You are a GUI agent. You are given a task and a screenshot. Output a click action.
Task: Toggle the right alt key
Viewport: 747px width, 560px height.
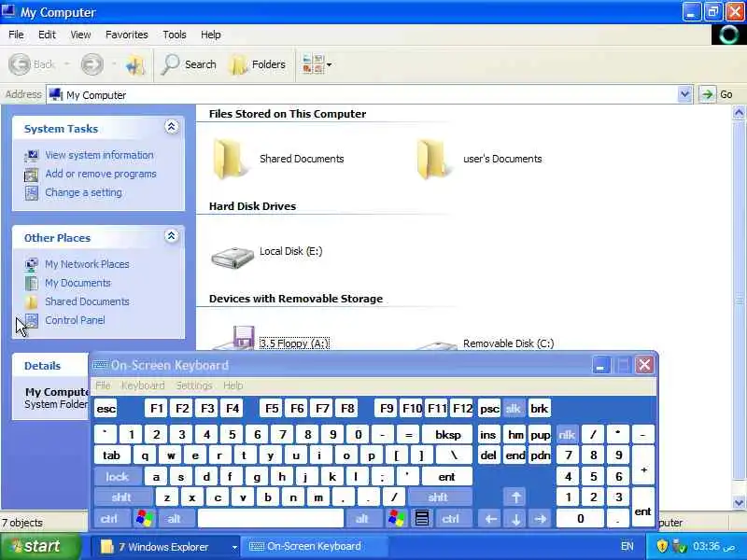362,519
